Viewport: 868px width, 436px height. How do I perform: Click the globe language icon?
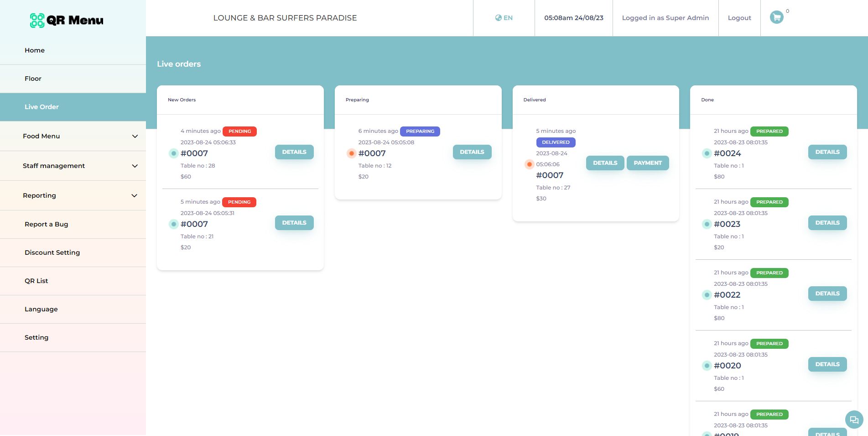click(x=498, y=18)
